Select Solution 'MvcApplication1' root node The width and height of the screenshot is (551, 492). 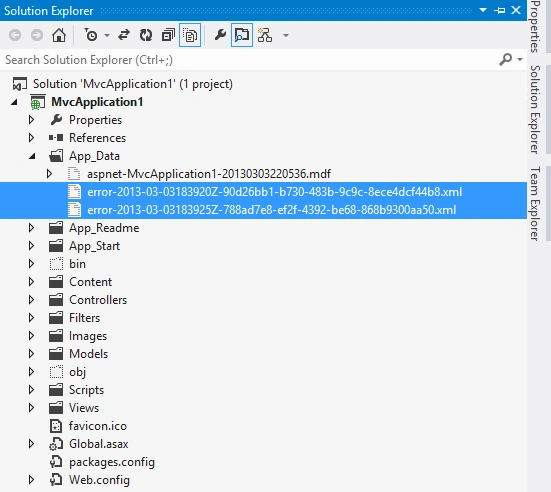(x=133, y=84)
